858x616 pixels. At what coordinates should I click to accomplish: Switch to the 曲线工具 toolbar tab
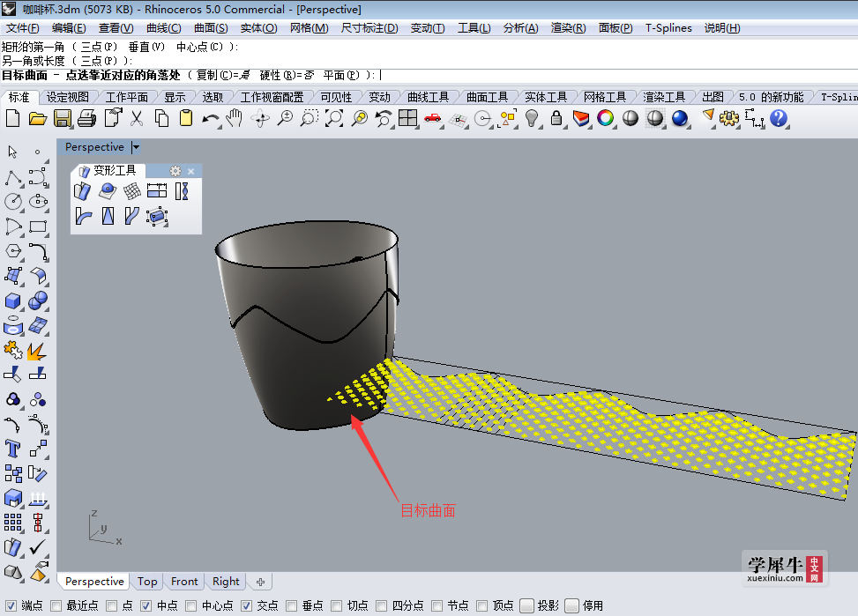coord(428,97)
